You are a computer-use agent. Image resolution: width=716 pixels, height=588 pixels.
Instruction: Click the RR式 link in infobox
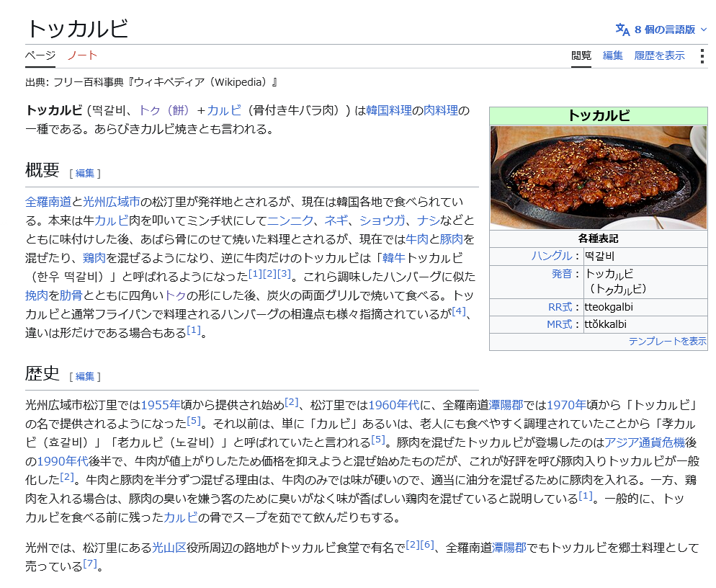point(560,307)
